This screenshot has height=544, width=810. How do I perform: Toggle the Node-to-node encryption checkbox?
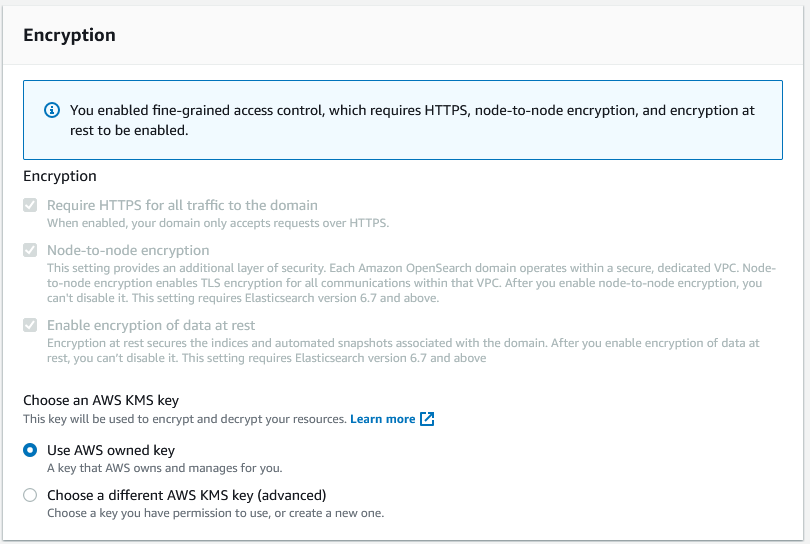(x=30, y=250)
